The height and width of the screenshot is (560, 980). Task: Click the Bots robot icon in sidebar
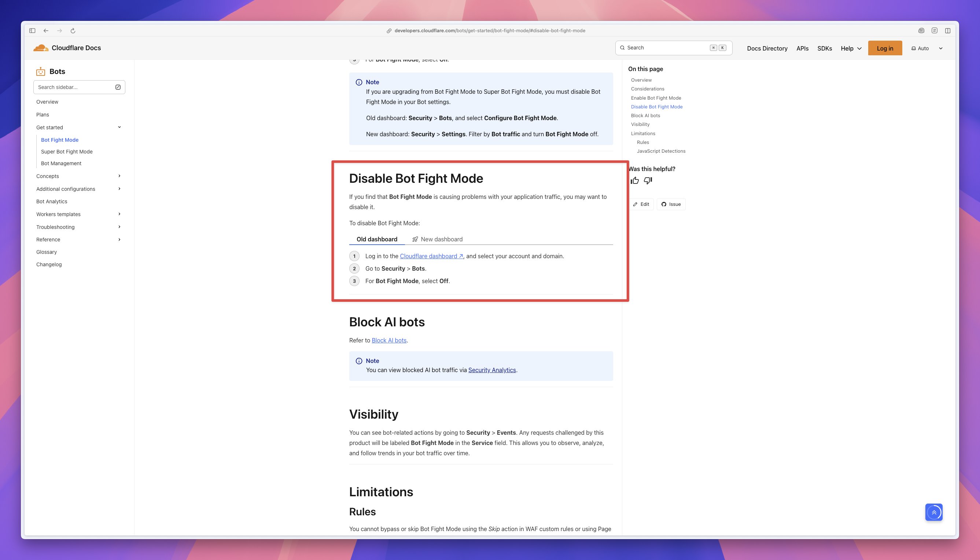[41, 71]
